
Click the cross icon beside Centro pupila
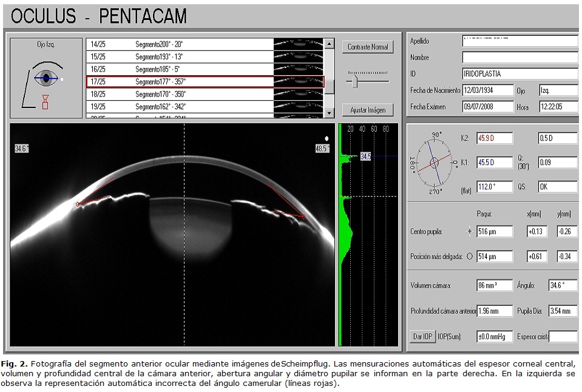468,232
